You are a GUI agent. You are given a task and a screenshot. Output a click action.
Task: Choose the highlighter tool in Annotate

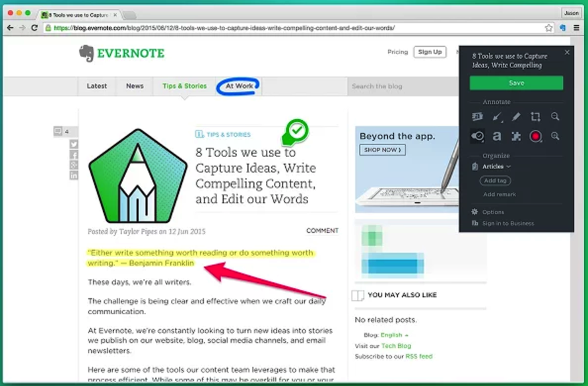click(x=516, y=117)
